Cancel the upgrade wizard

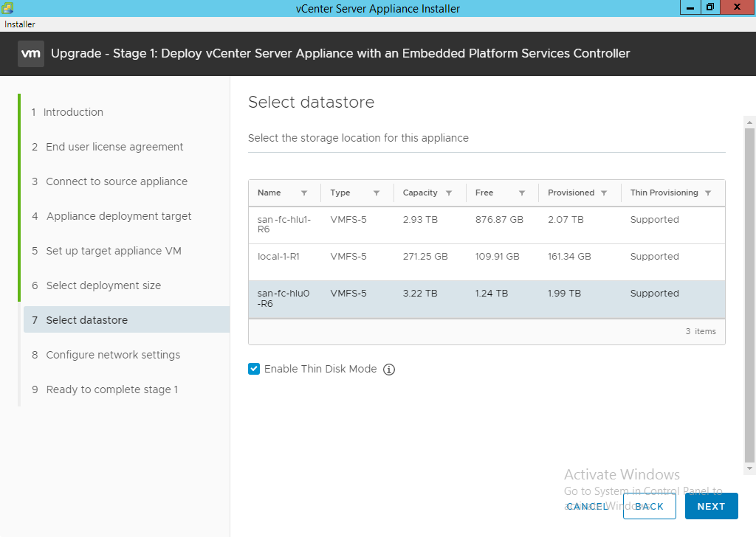pos(587,507)
